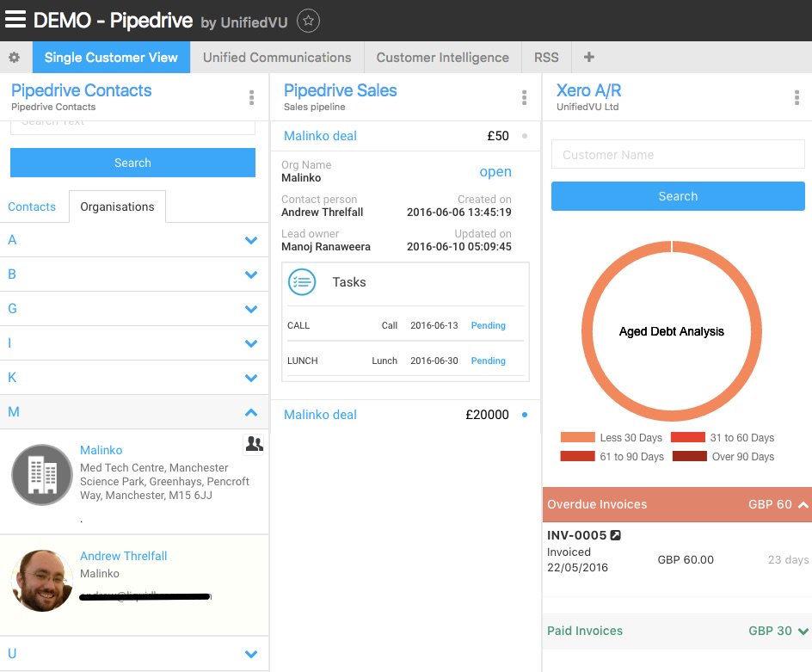Expand the I organisations group
The height and width of the screenshot is (672, 812).
[134, 343]
